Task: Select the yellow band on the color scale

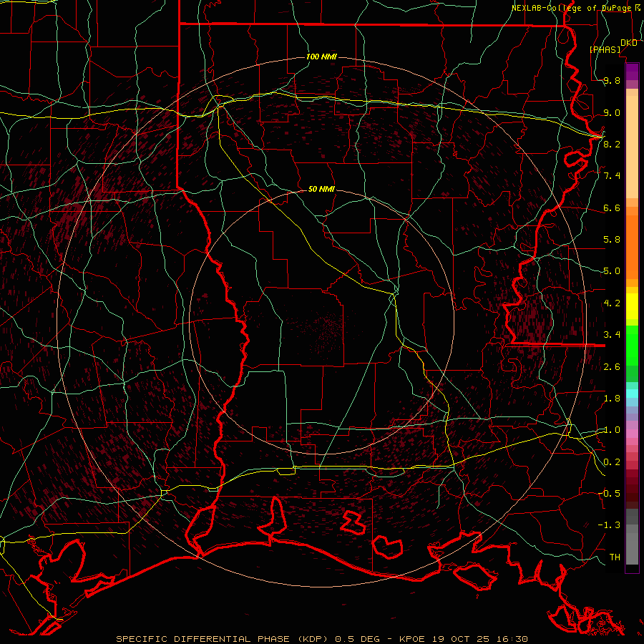Action: point(632,306)
